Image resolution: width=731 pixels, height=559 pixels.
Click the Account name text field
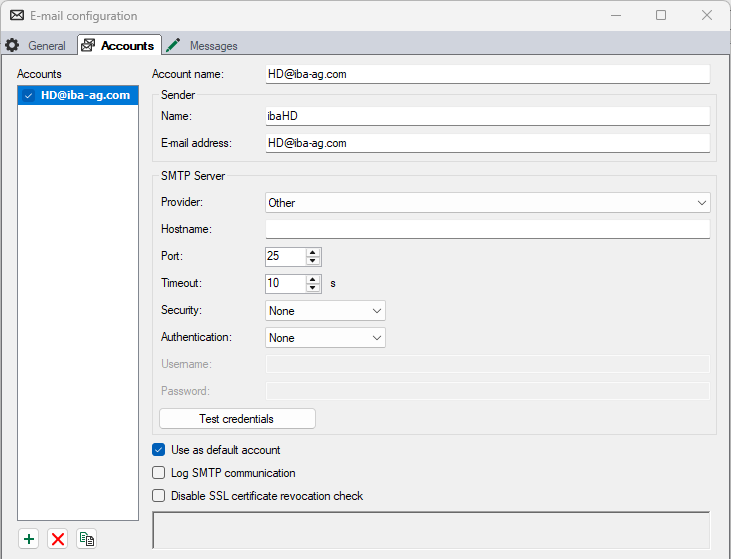[487, 74]
